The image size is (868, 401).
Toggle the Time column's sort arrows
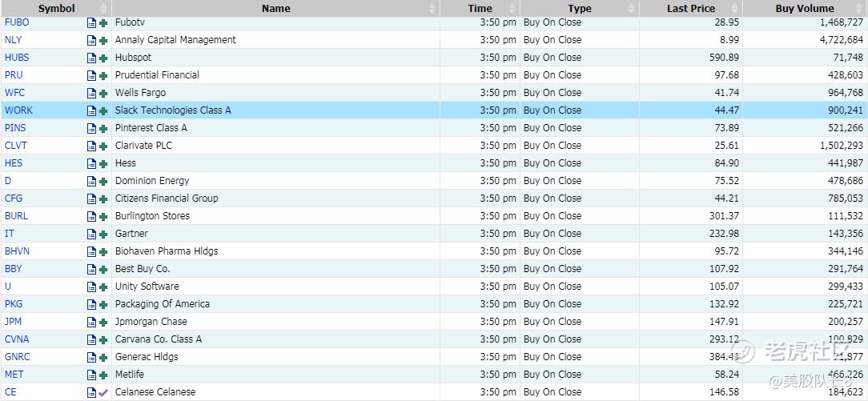(512, 8)
